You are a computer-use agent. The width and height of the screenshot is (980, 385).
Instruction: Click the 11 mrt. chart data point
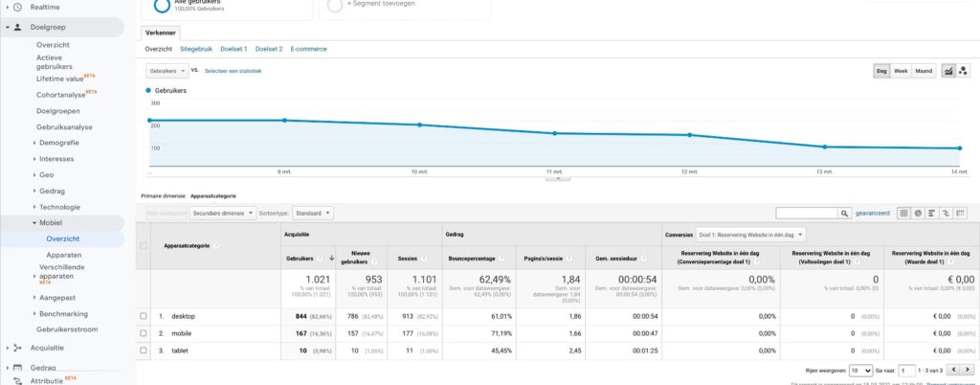[x=554, y=133]
